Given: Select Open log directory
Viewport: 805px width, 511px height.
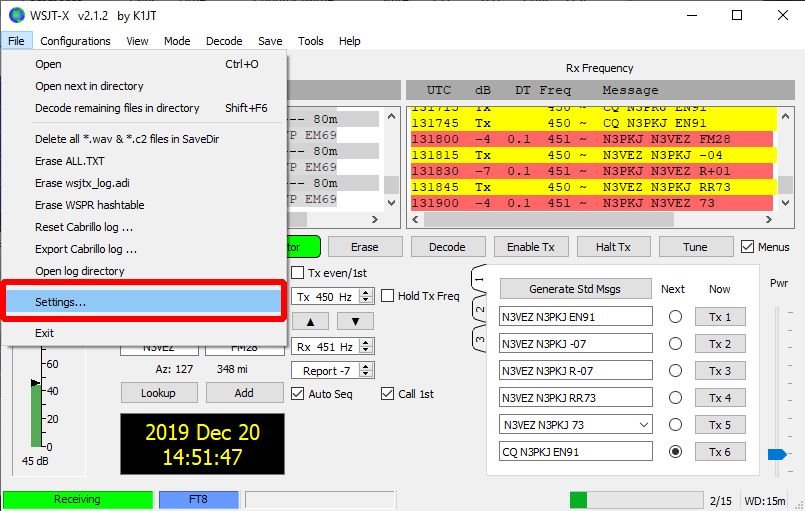Looking at the screenshot, I should tap(144, 271).
